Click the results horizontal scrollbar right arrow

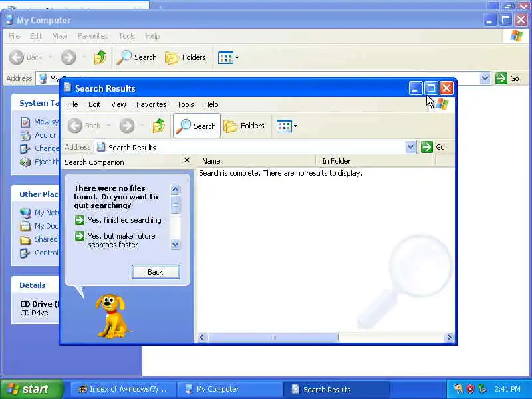tap(450, 337)
